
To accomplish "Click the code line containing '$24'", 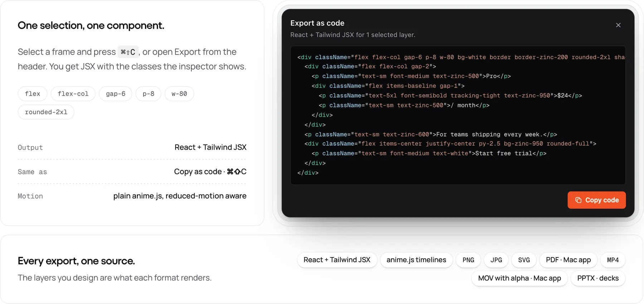I will [450, 96].
